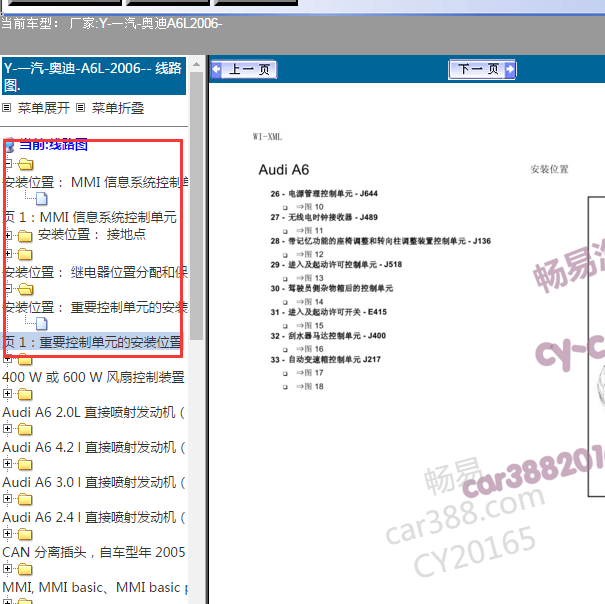
Task: Click the 菜单展开 small list icon
Action: tap(7, 108)
